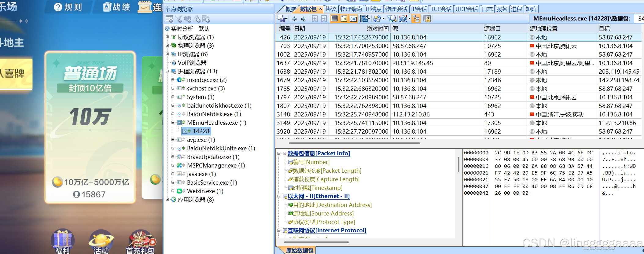Switch to the 矩阵 tab
The width and height of the screenshot is (644, 254).
click(x=531, y=9)
